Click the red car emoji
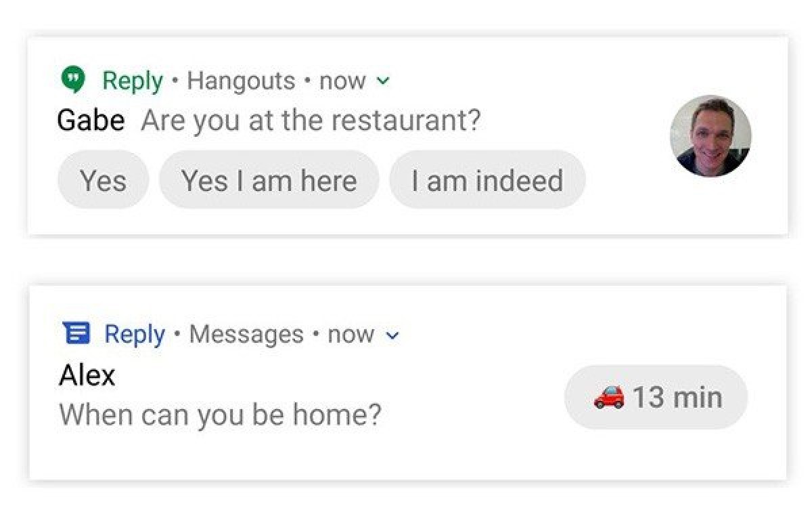 pyautogui.click(x=609, y=396)
